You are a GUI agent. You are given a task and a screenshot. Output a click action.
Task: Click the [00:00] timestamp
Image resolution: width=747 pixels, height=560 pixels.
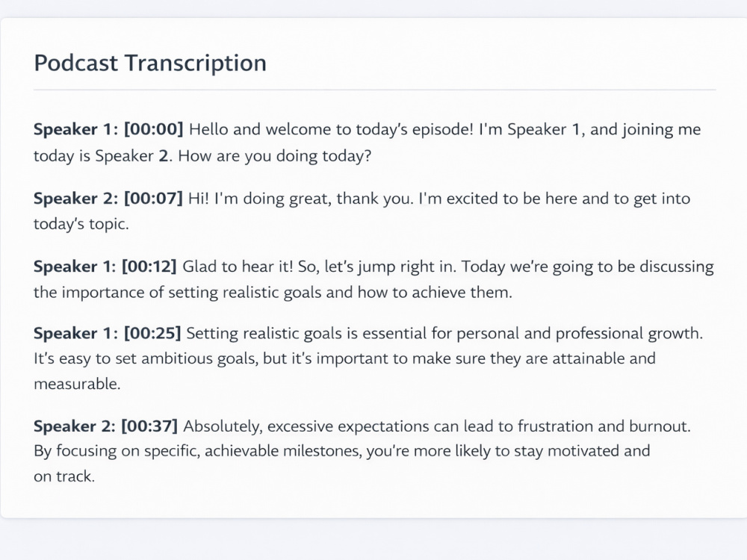pos(153,129)
